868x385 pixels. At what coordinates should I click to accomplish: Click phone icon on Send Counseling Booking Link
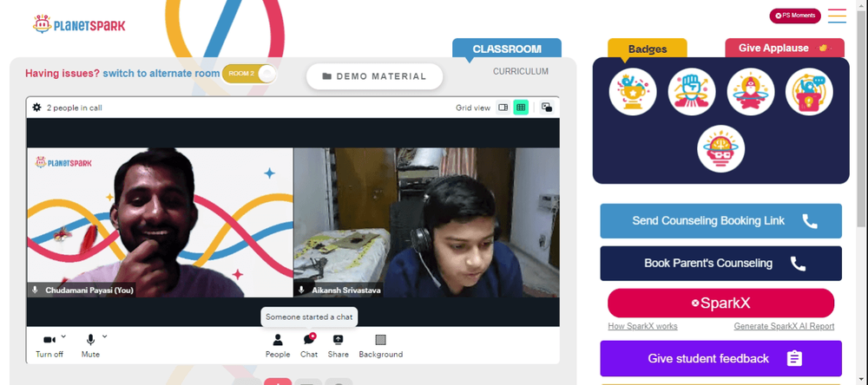click(x=810, y=221)
